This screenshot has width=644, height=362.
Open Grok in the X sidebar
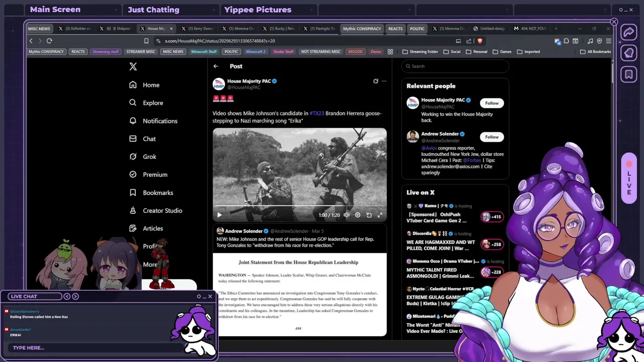[x=143, y=156]
